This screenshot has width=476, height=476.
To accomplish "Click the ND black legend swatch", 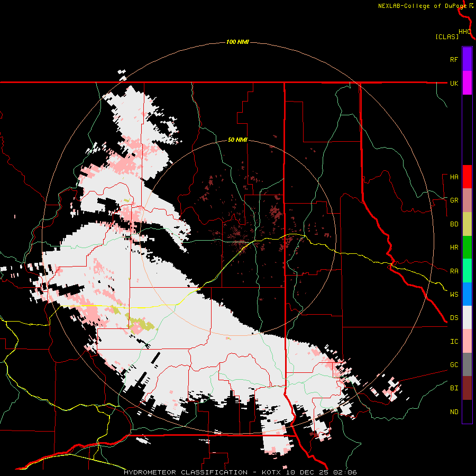I will [x=467, y=411].
